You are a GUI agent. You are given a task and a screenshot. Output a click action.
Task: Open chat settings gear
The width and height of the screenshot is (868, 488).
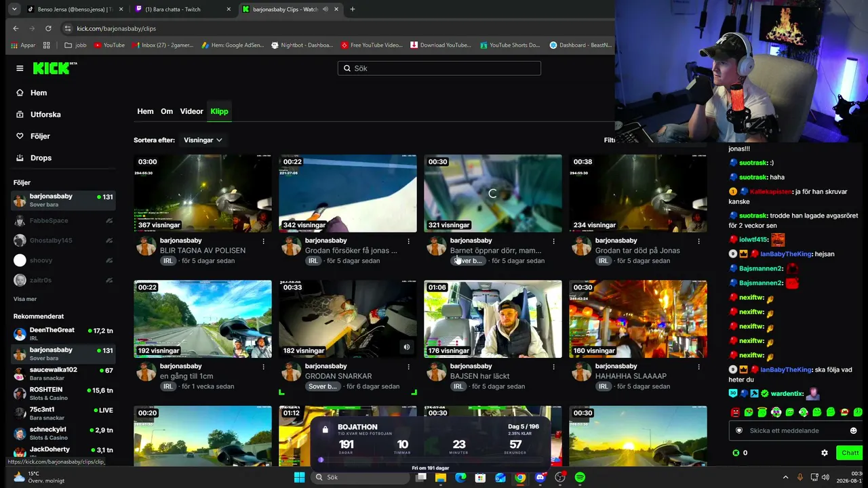(x=825, y=453)
